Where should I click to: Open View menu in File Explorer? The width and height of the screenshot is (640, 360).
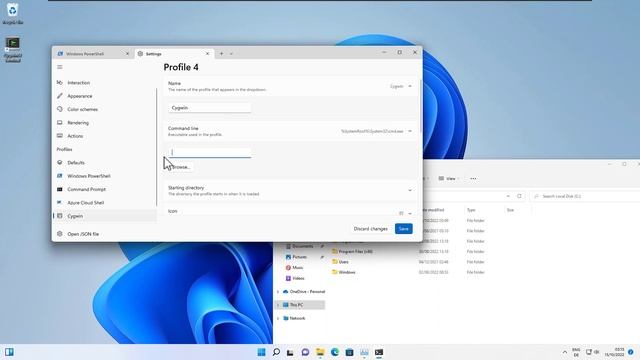point(449,178)
